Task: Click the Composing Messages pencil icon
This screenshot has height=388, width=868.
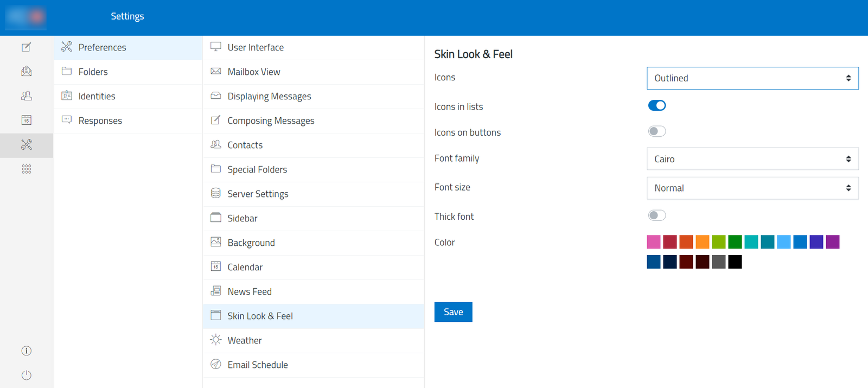Action: [x=215, y=120]
